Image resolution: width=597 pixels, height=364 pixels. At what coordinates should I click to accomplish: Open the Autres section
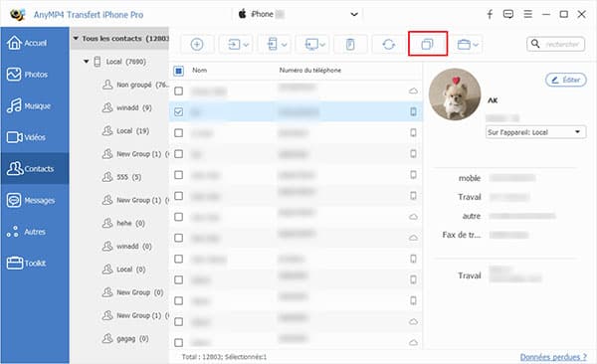(x=34, y=232)
